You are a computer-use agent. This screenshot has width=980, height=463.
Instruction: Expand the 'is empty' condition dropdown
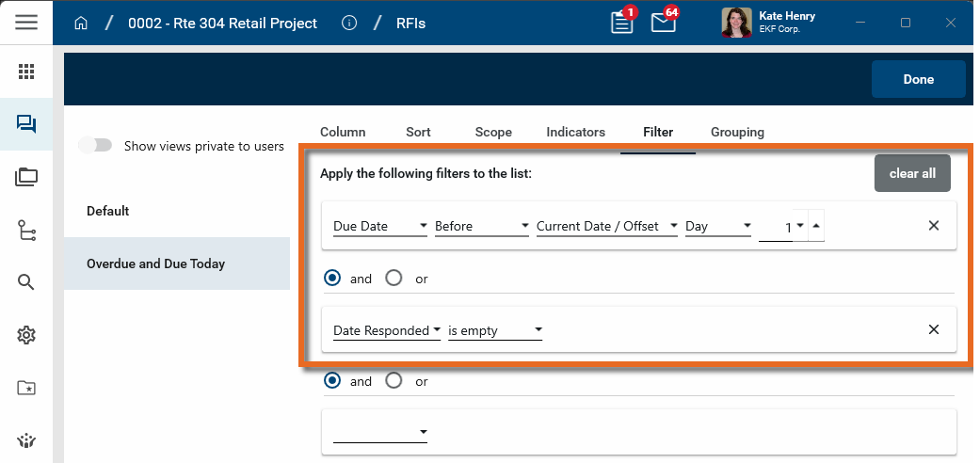(494, 330)
